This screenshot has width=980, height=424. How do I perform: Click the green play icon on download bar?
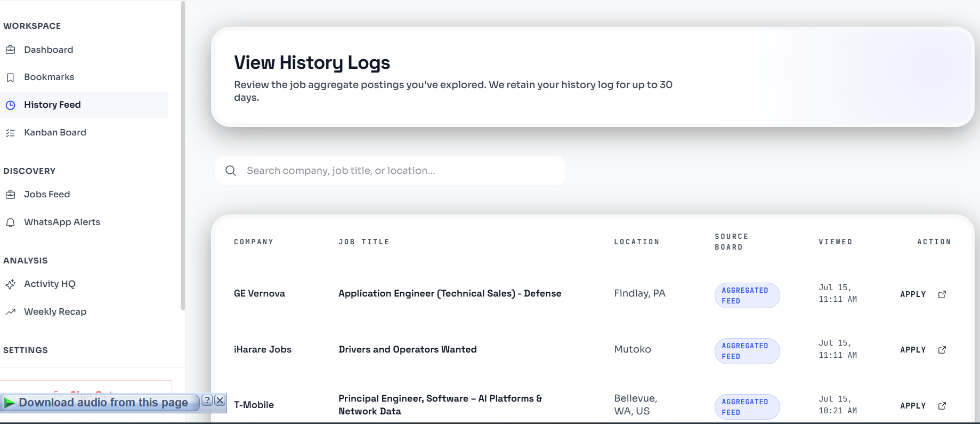pyautogui.click(x=9, y=403)
